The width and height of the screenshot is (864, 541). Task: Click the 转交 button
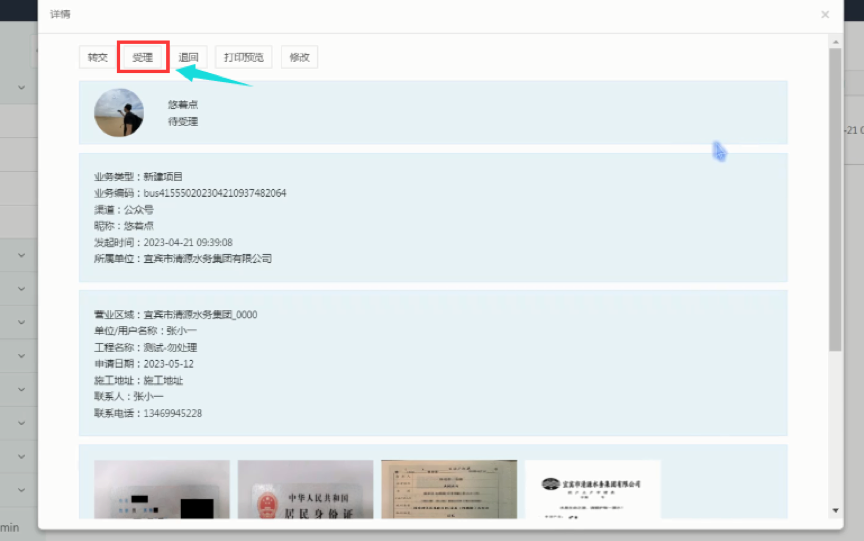[x=97, y=58]
